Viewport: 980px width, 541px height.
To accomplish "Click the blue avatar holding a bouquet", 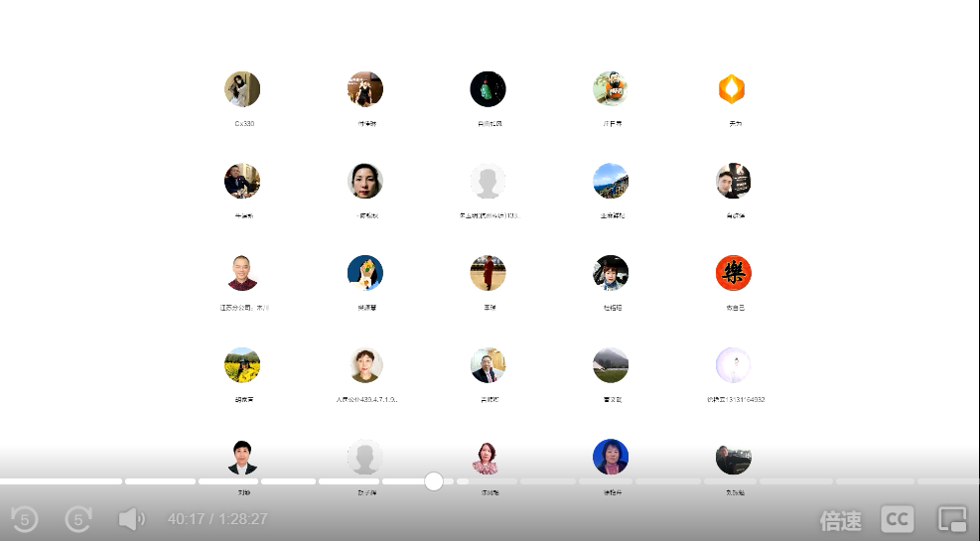I will 365,273.
